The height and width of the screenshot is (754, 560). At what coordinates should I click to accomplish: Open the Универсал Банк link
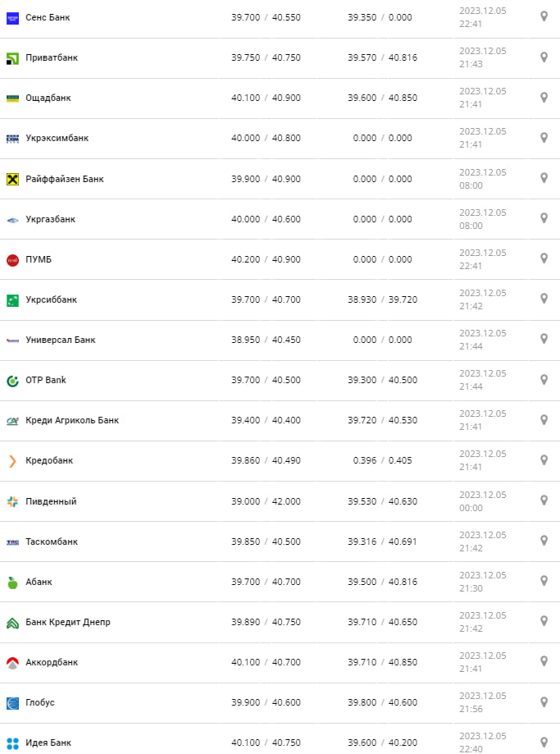60,340
